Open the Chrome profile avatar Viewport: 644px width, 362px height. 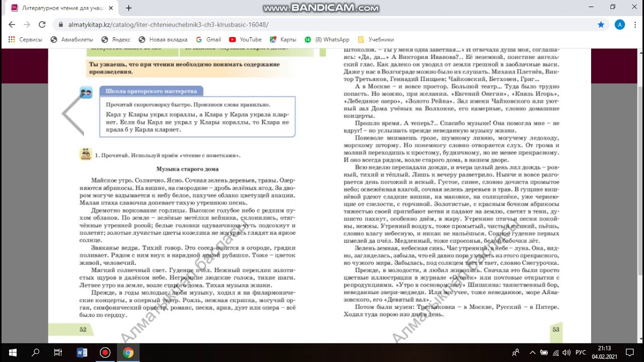click(x=620, y=25)
